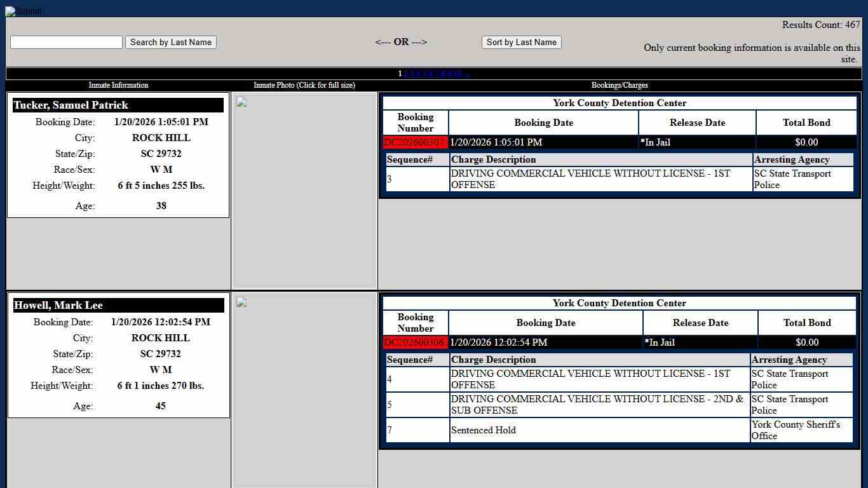Click the page 1 indicator in pagination bar
This screenshot has width=868, height=488.
400,74
